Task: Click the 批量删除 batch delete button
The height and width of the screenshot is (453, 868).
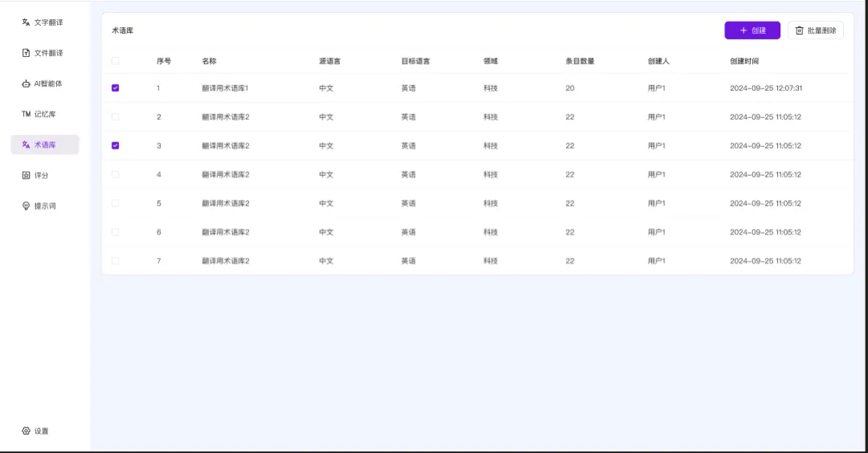Action: click(815, 31)
